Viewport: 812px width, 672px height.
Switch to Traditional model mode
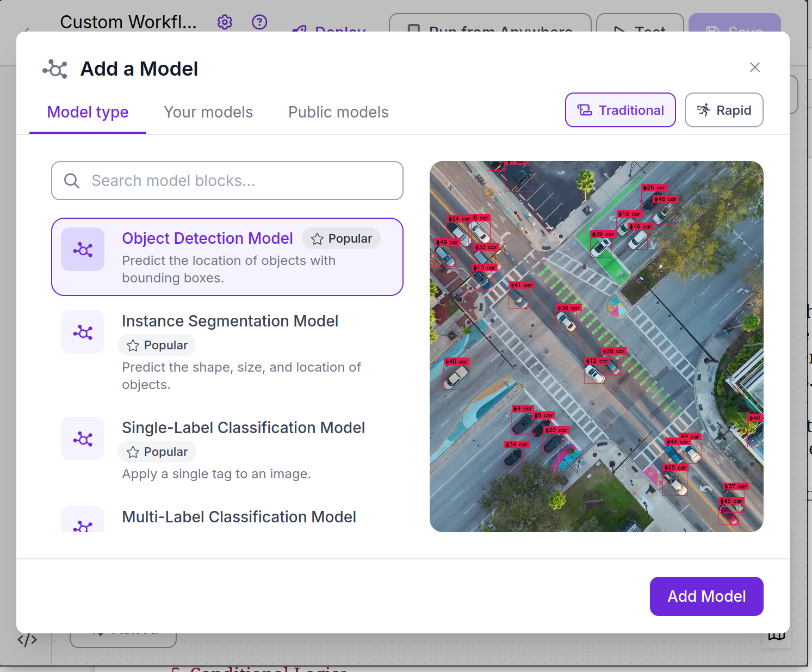pos(620,110)
